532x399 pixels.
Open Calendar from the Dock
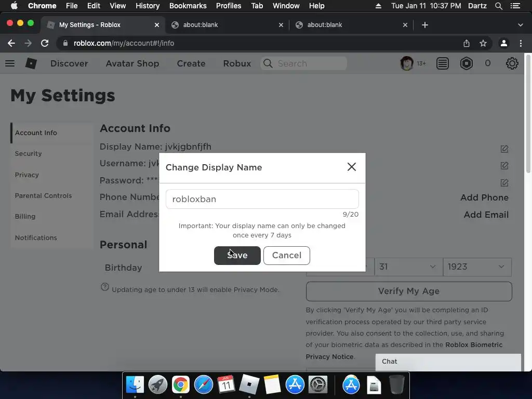tap(227, 385)
